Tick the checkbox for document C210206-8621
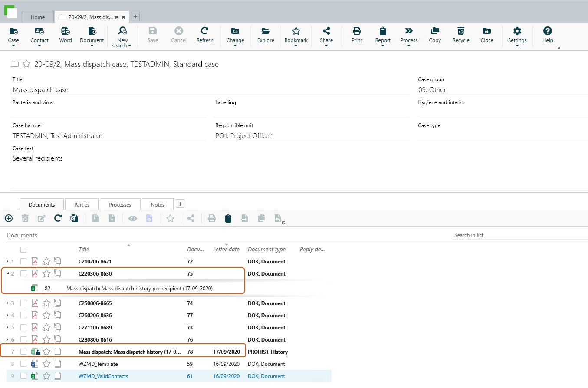Image resolution: width=588 pixels, height=388 pixels. (23, 261)
